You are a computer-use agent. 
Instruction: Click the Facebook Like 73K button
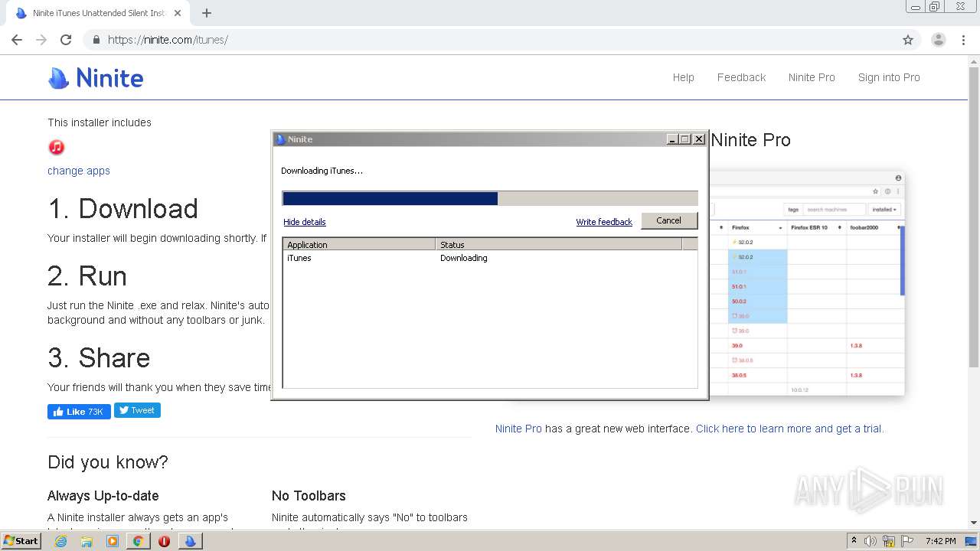79,412
